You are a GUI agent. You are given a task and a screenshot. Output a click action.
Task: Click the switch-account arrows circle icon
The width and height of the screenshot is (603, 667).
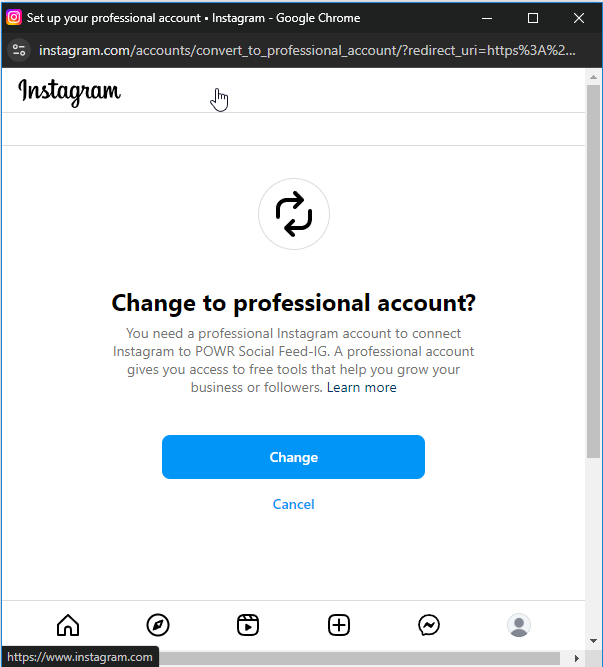[294, 214]
